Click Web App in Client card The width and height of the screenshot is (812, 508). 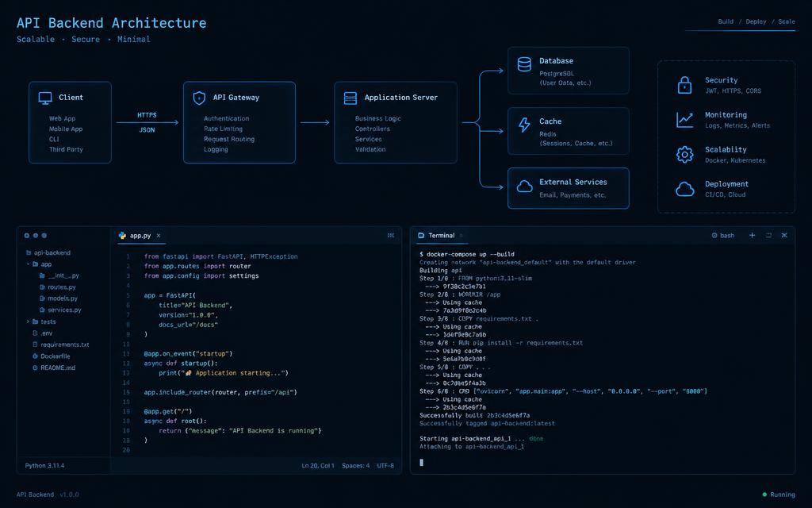tap(62, 119)
